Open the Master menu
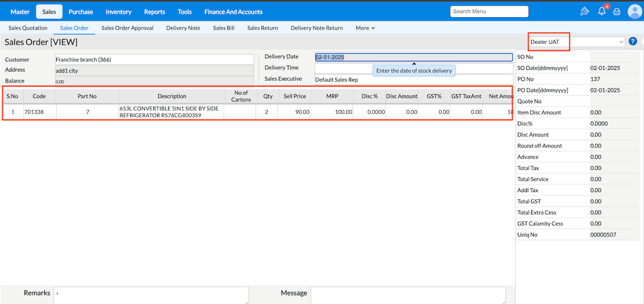Screen dimensions: 644x304 pos(20,11)
